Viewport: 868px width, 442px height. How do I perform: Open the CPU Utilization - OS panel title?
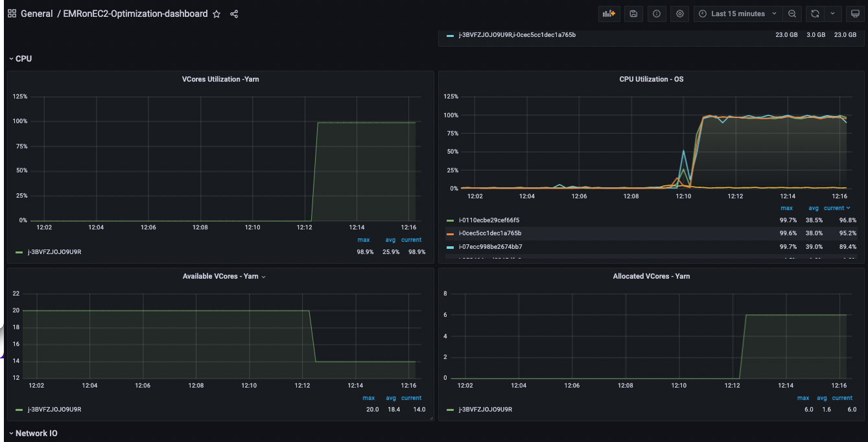point(651,79)
